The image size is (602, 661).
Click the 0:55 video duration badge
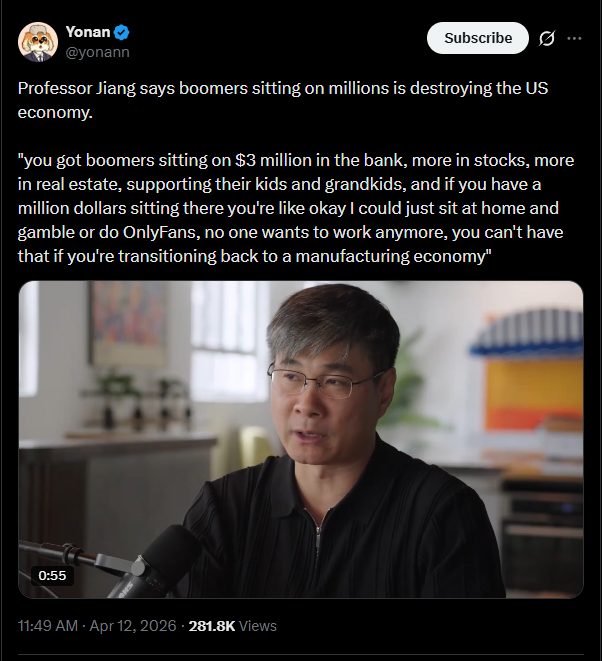52,575
